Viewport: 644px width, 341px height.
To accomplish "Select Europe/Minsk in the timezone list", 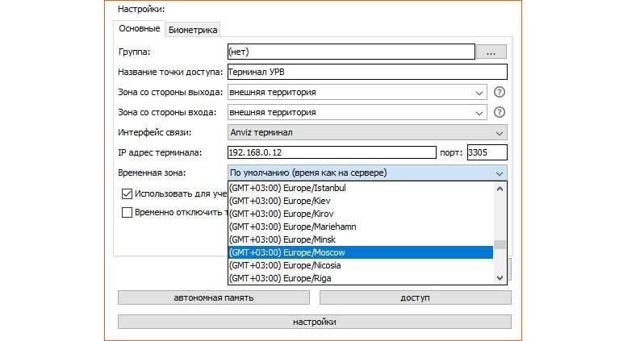I will [360, 239].
